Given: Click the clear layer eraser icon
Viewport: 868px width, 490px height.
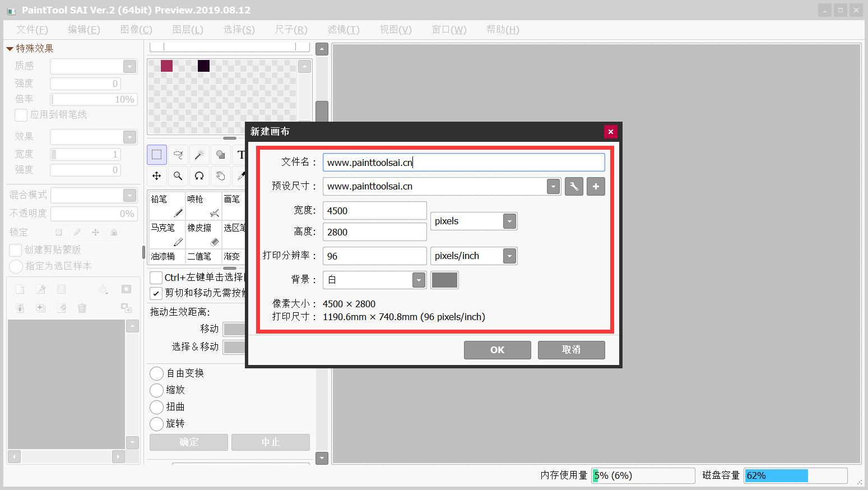Looking at the screenshot, I should pos(62,308).
